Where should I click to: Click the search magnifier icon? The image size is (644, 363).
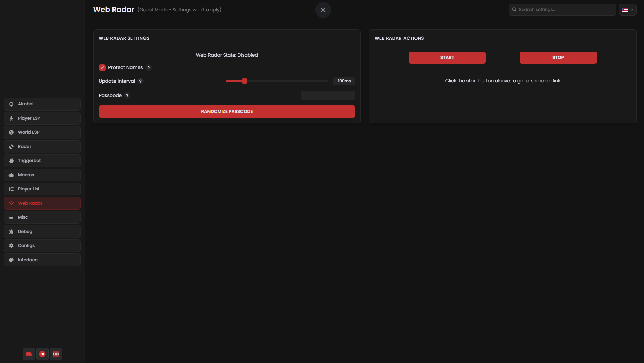[514, 10]
